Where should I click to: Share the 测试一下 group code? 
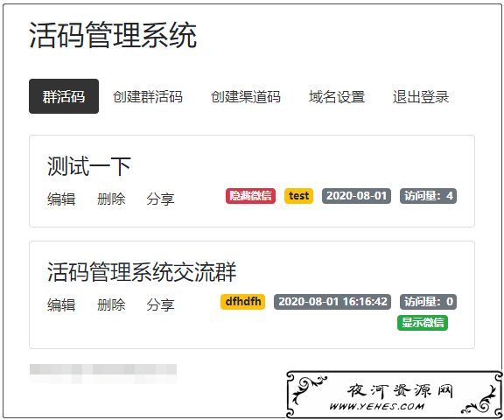[x=160, y=199]
